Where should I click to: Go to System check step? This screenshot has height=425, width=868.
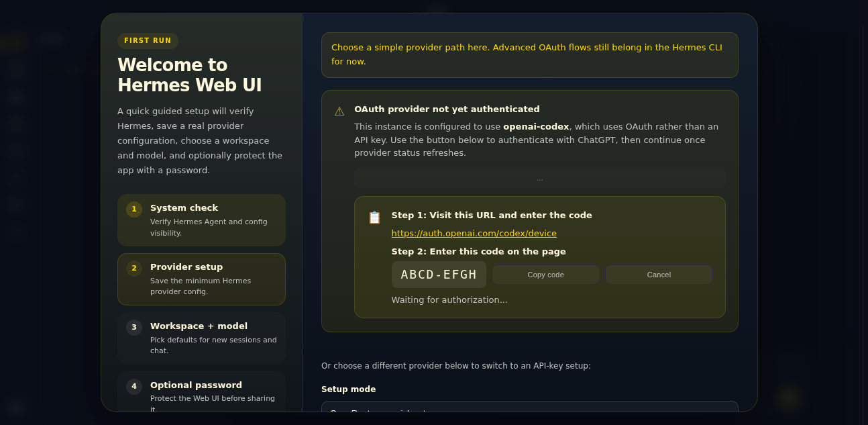coord(201,220)
